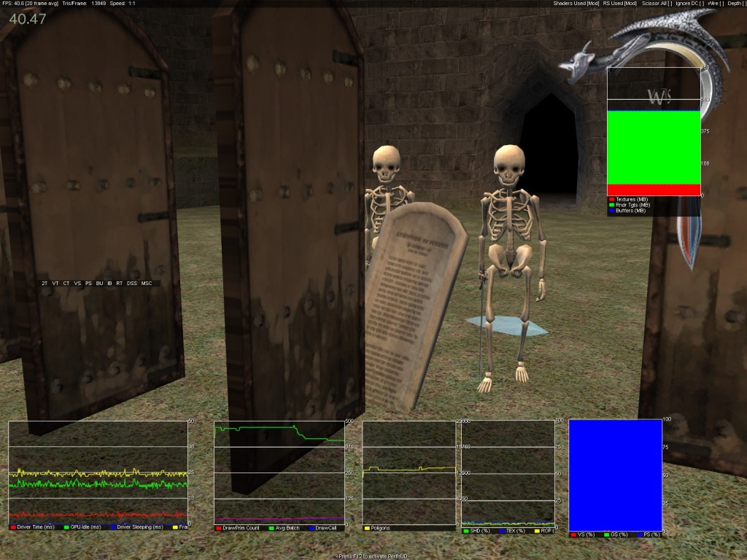Click the green SHD (%) legend swatch
Viewport: 747px width, 560px height.
tap(466, 531)
